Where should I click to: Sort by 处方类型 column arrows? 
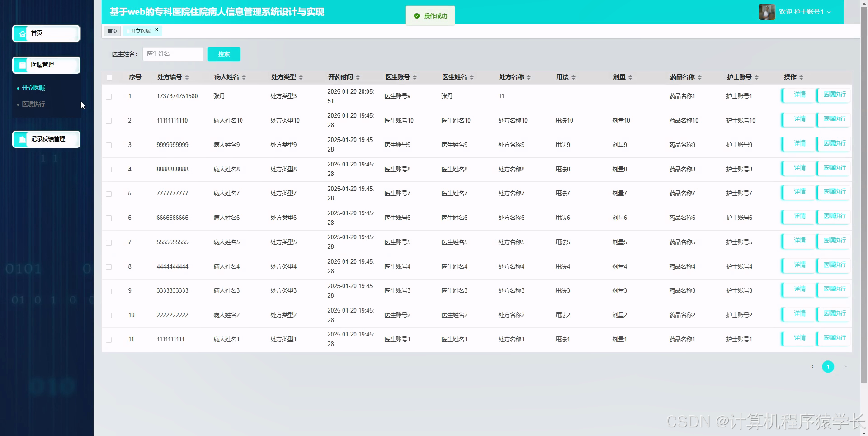pyautogui.click(x=301, y=77)
